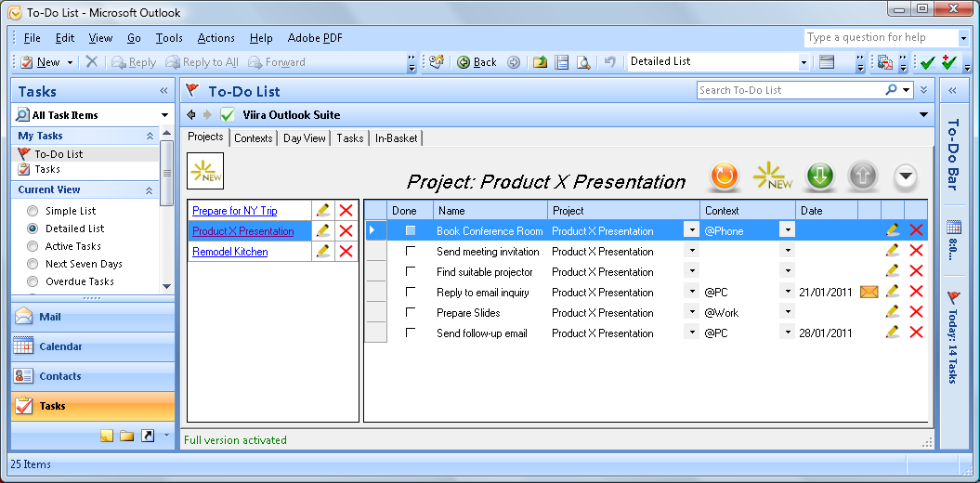
Task: Click the Delete X toolbar icon
Action: [92, 62]
